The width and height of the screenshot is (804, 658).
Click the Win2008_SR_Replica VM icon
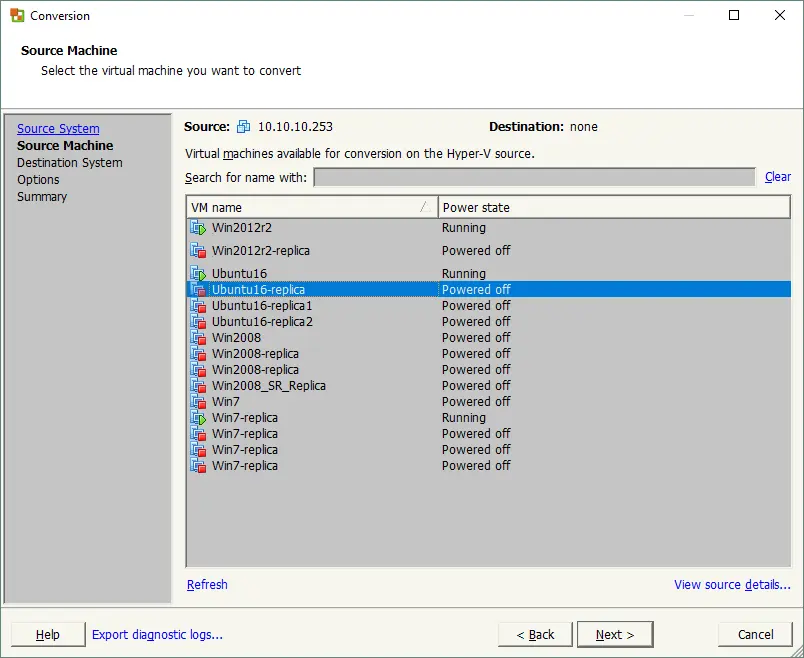coord(197,385)
